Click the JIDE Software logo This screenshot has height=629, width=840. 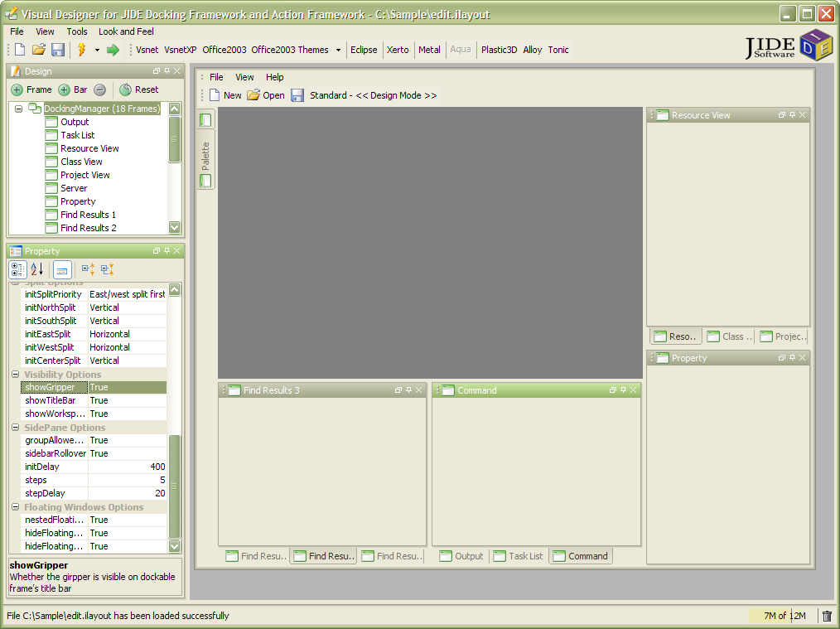point(789,46)
